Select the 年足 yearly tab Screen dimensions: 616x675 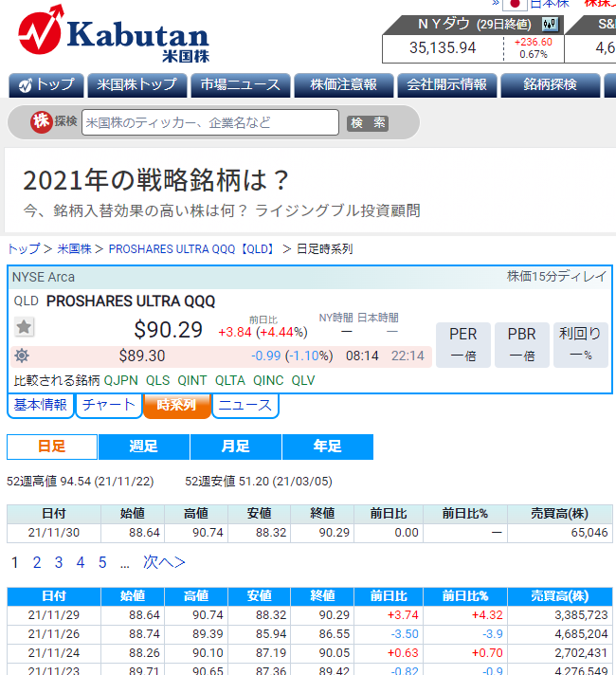(328, 447)
